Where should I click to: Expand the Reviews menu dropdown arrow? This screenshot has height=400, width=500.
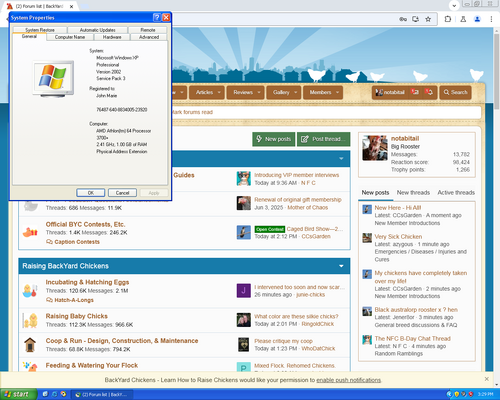pos(259,92)
